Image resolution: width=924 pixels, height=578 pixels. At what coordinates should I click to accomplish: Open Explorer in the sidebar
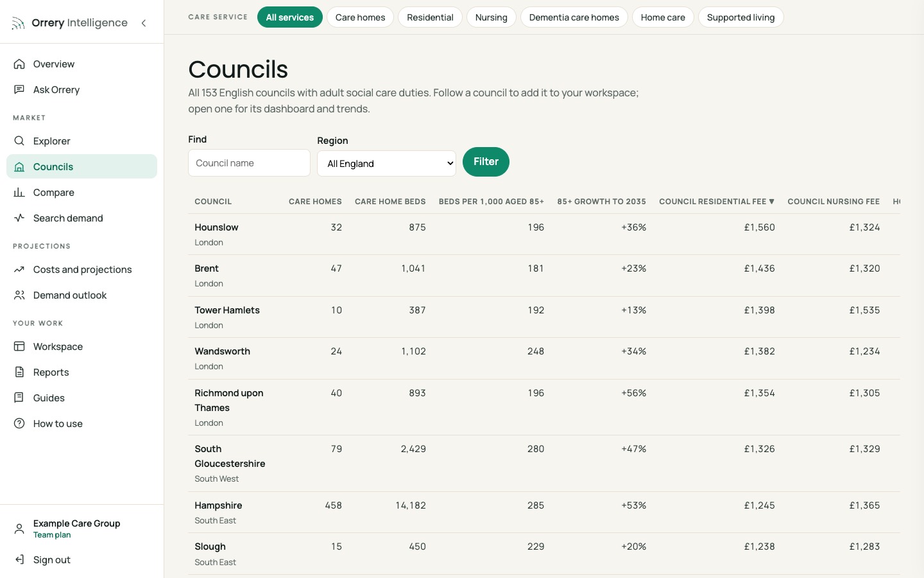81,141
